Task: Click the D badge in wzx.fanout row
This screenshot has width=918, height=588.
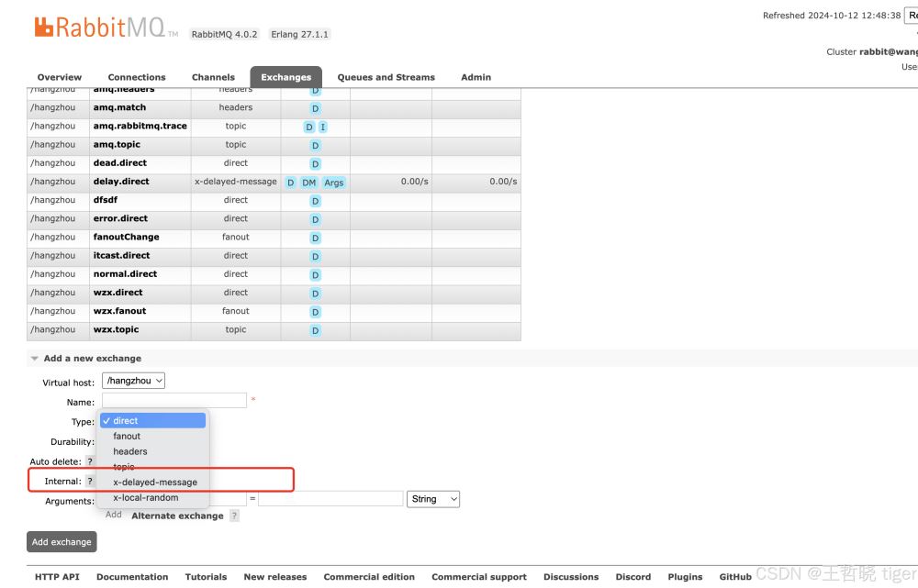Action: tap(315, 313)
